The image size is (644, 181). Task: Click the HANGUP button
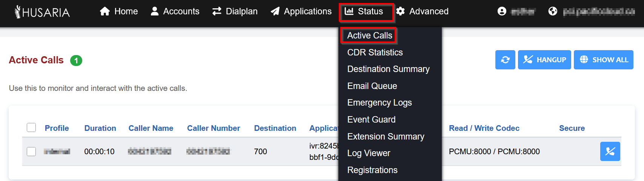(x=544, y=60)
